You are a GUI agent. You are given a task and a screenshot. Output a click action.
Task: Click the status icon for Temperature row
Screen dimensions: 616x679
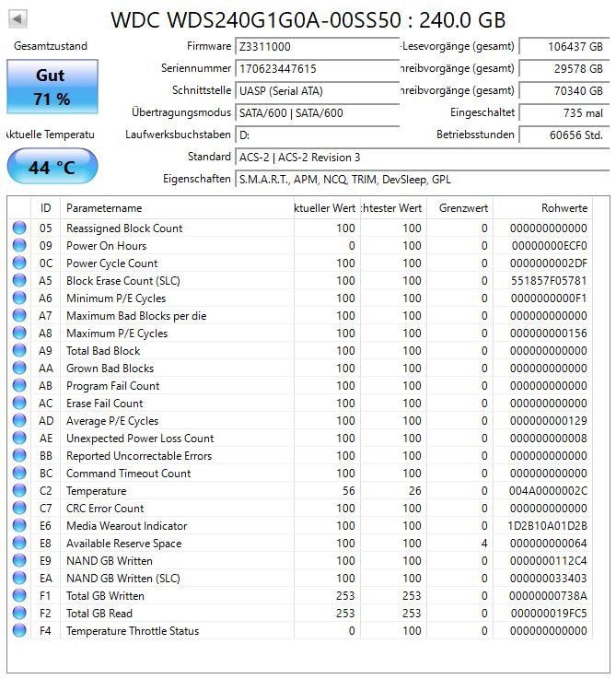click(x=19, y=490)
